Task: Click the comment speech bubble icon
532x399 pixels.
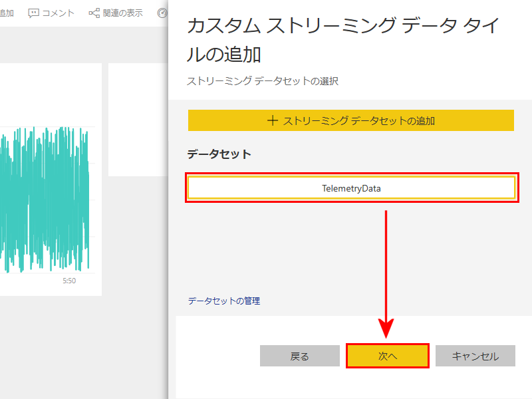Action: click(x=34, y=13)
